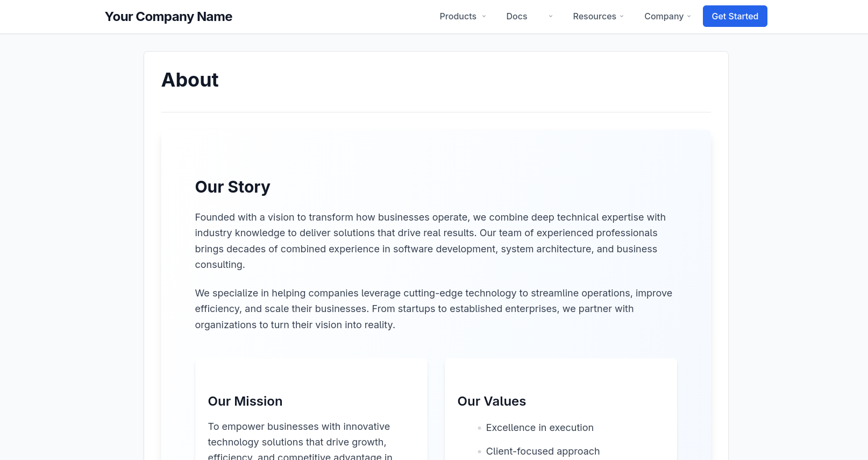Select the Our Mission card title
The width and height of the screenshot is (868, 460).
(245, 401)
